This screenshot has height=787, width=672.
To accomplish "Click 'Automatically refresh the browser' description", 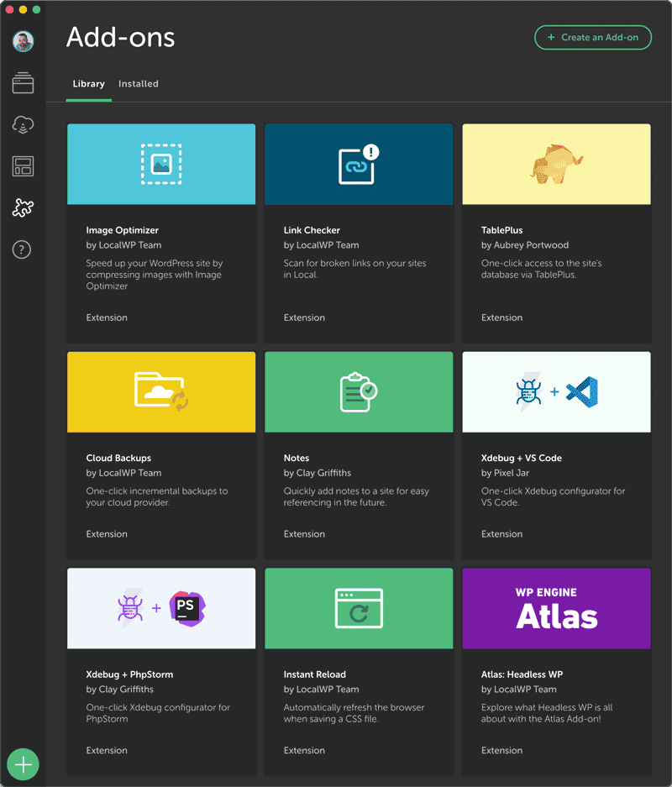I will (x=354, y=713).
